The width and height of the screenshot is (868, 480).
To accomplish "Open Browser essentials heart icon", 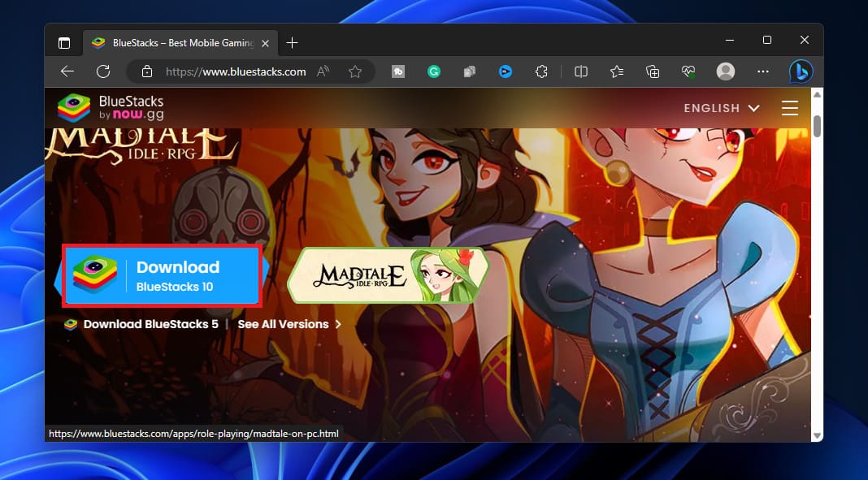I will pos(688,71).
